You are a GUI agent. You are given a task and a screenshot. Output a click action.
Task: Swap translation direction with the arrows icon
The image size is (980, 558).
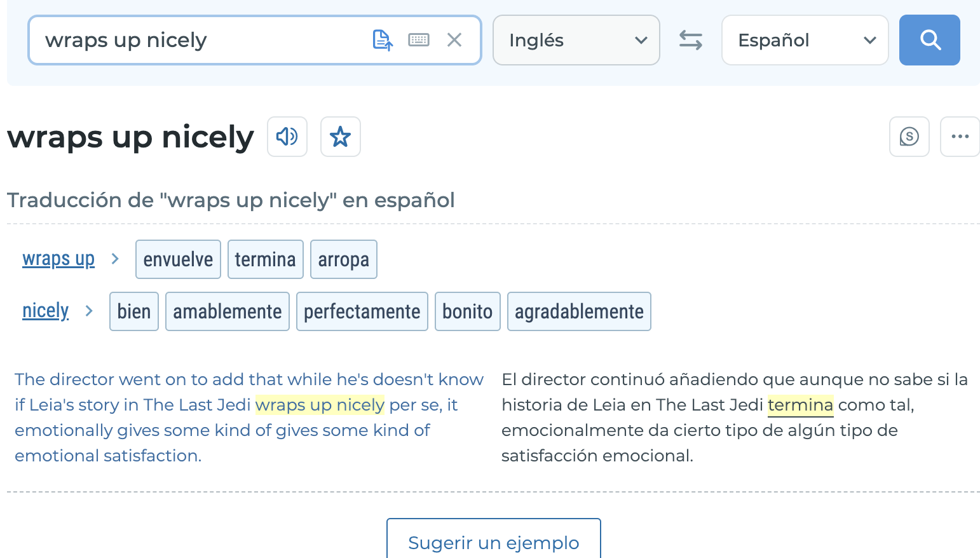690,39
